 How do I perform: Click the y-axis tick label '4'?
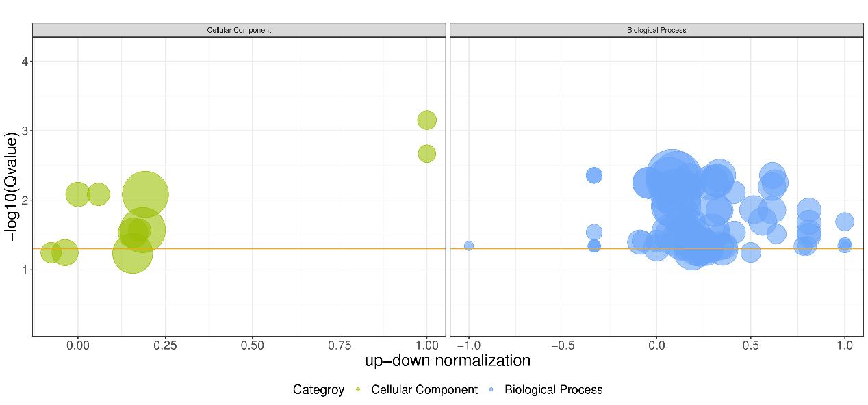pyautogui.click(x=25, y=62)
